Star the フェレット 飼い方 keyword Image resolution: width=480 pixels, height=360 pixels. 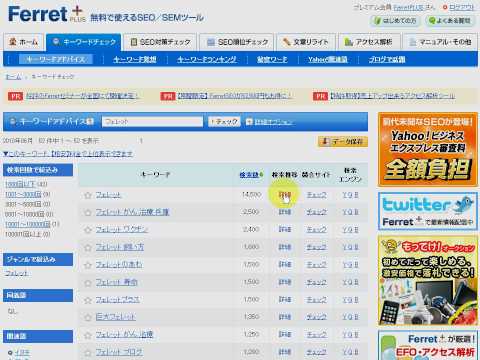tap(88, 248)
